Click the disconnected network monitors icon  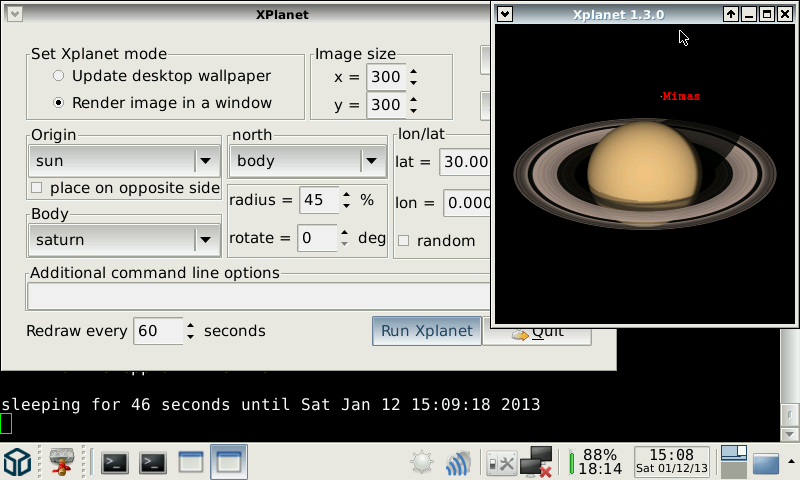tap(537, 462)
